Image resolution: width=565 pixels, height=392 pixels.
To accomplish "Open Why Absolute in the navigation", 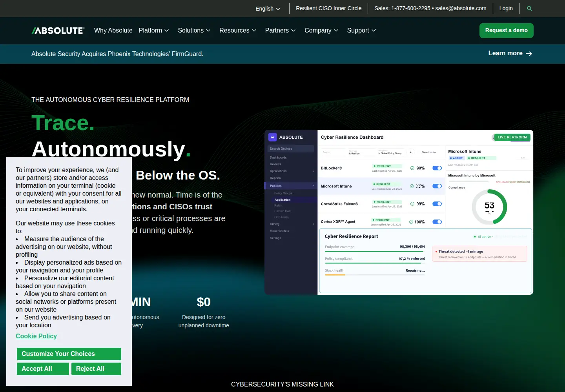I will (113, 31).
